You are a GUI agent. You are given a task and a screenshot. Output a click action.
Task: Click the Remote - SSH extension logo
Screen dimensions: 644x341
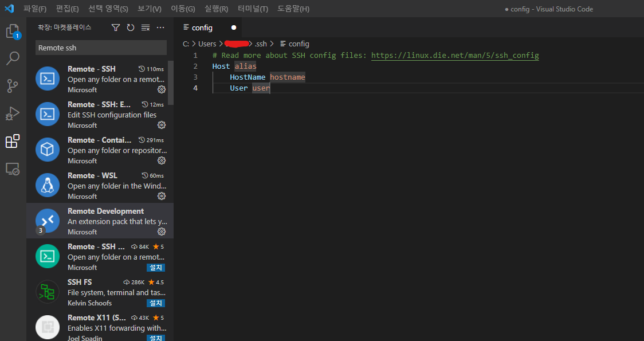pos(48,79)
